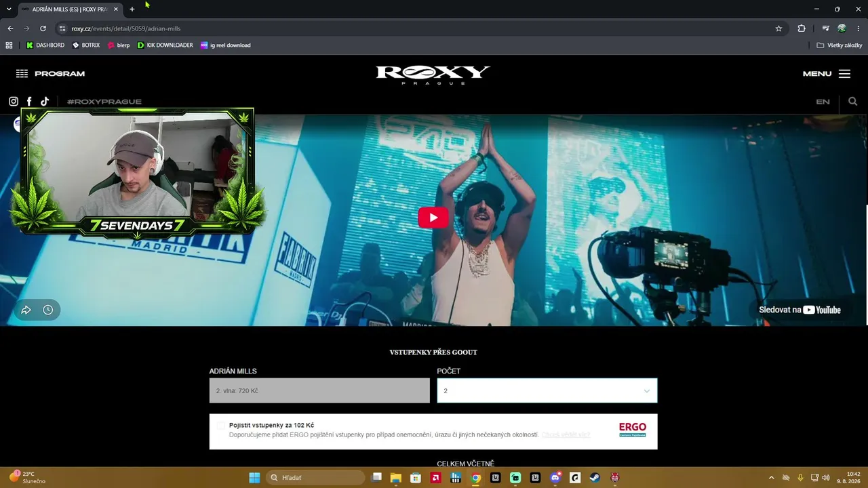Open AMD Software from the taskbar
This screenshot has width=868, height=488.
tap(436, 478)
